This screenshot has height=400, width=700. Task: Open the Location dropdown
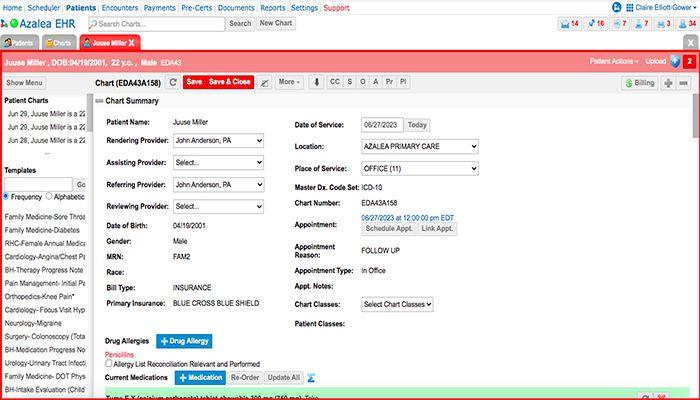click(420, 146)
